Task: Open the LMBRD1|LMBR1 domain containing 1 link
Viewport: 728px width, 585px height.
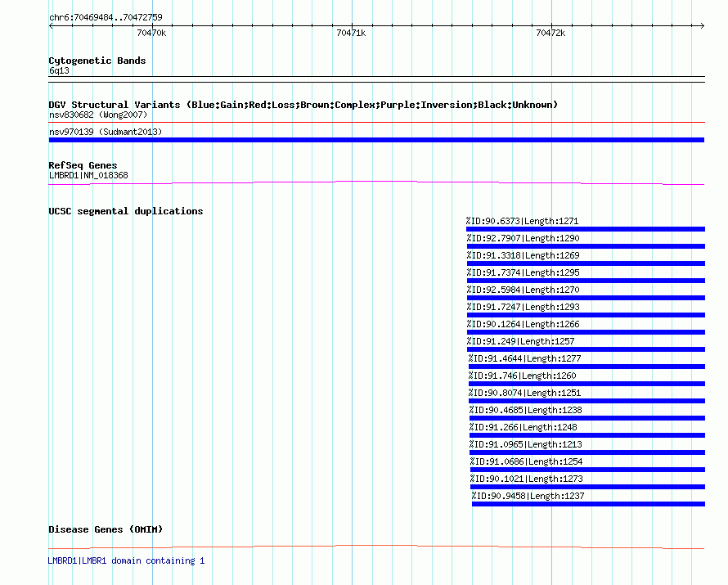Action: pyautogui.click(x=126, y=560)
